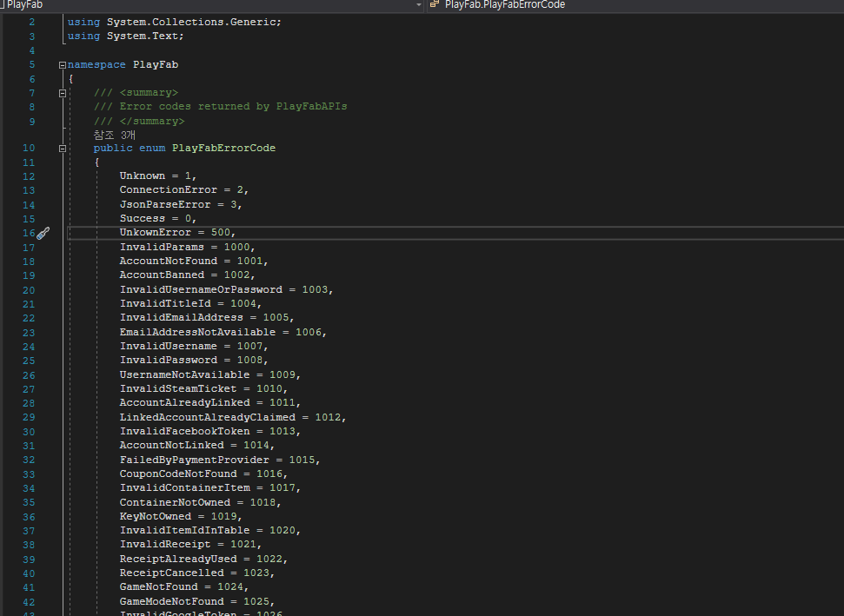Click 'using System.Text;' line
The image size is (844, 616).
tap(125, 36)
